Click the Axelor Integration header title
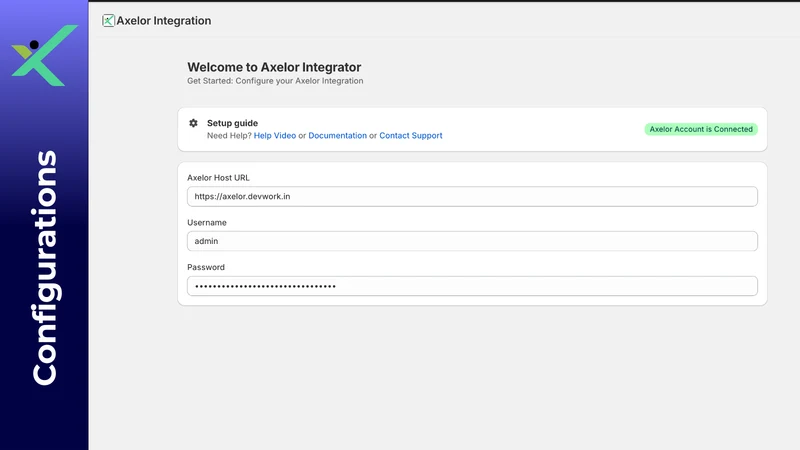This screenshot has width=800, height=450. pos(164,20)
